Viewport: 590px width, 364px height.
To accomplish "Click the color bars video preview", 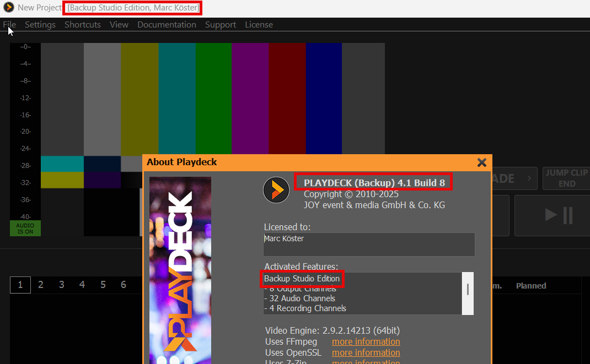I will pos(213,139).
